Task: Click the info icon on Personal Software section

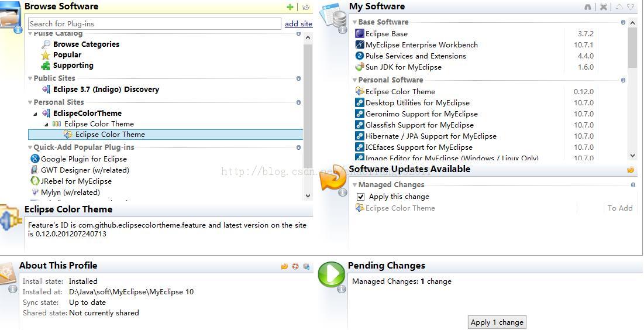Action: (x=623, y=80)
